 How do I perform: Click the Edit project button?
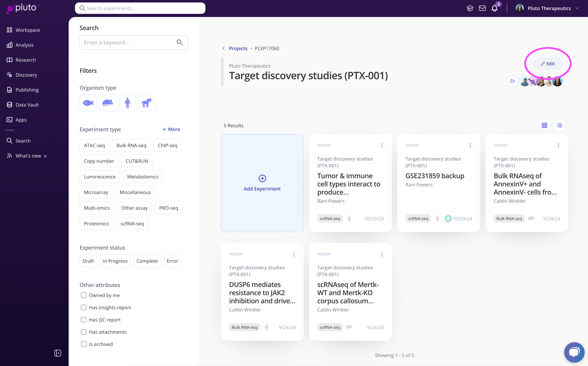[548, 64]
